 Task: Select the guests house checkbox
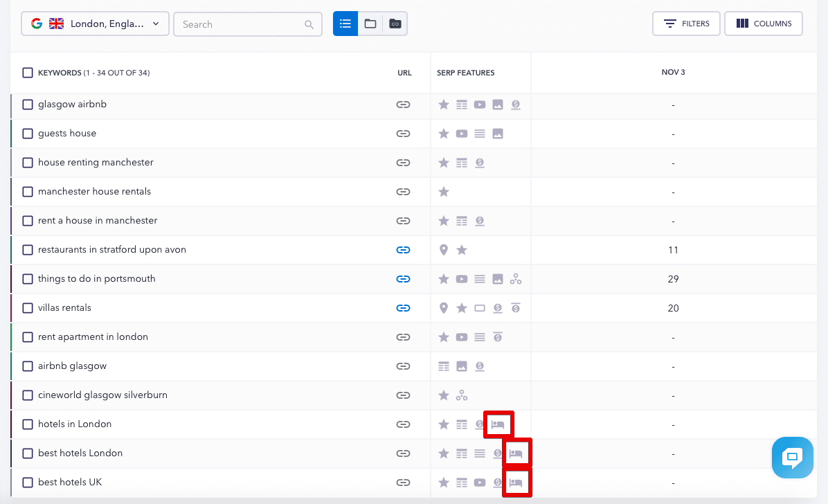28,134
